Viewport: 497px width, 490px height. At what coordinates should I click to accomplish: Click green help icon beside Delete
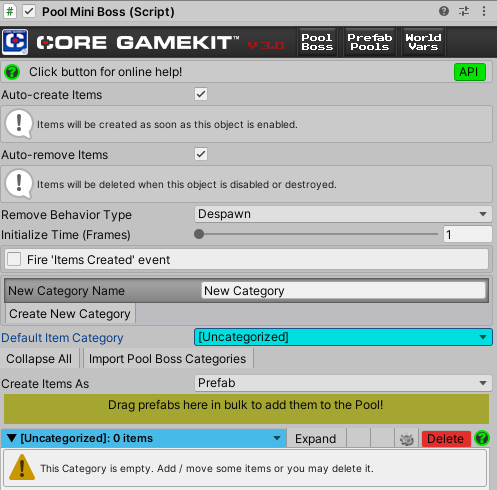coord(482,438)
